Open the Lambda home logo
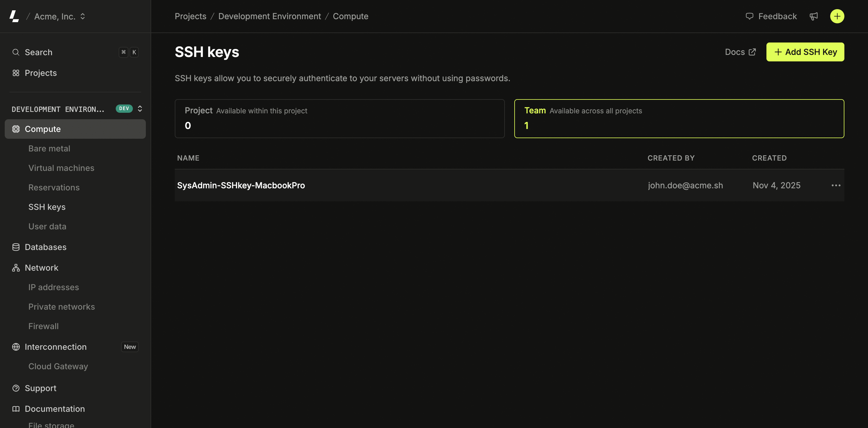Viewport: 868px width, 428px height. coord(14,16)
